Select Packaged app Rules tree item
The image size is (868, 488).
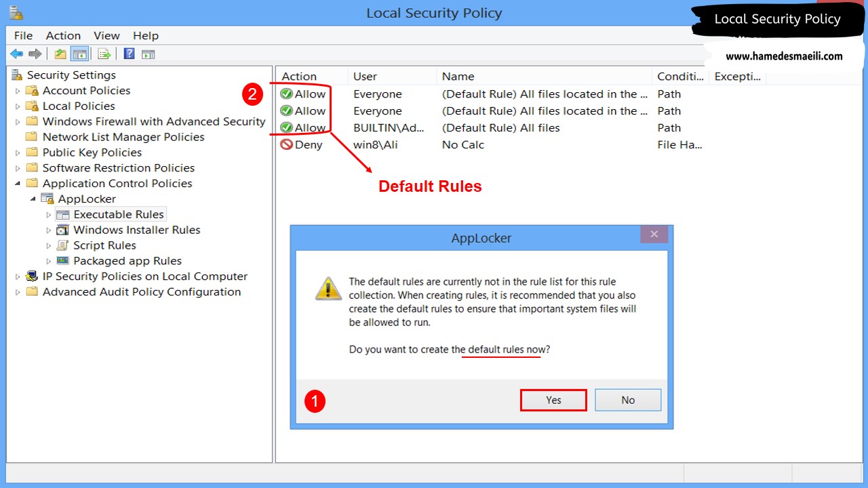tap(127, 261)
